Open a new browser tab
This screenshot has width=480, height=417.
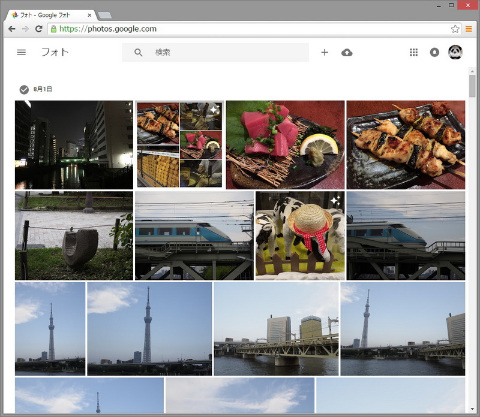tap(105, 15)
